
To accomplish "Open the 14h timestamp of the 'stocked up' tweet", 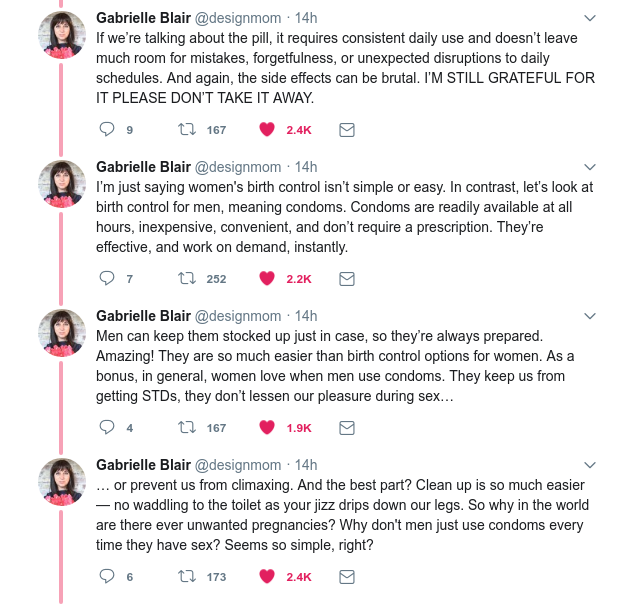I will tap(306, 316).
